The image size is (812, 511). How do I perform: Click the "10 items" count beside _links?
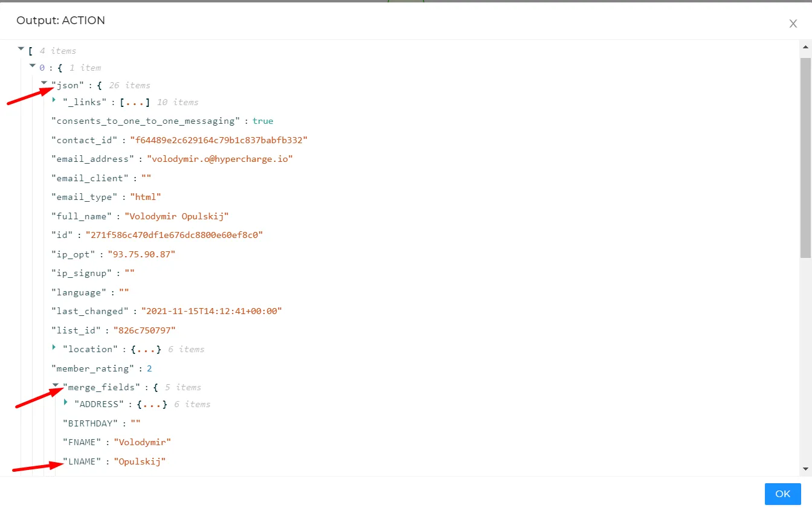[x=178, y=102]
